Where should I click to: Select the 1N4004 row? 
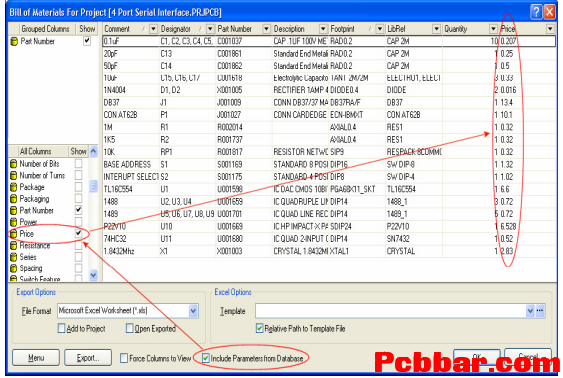click(x=329, y=90)
